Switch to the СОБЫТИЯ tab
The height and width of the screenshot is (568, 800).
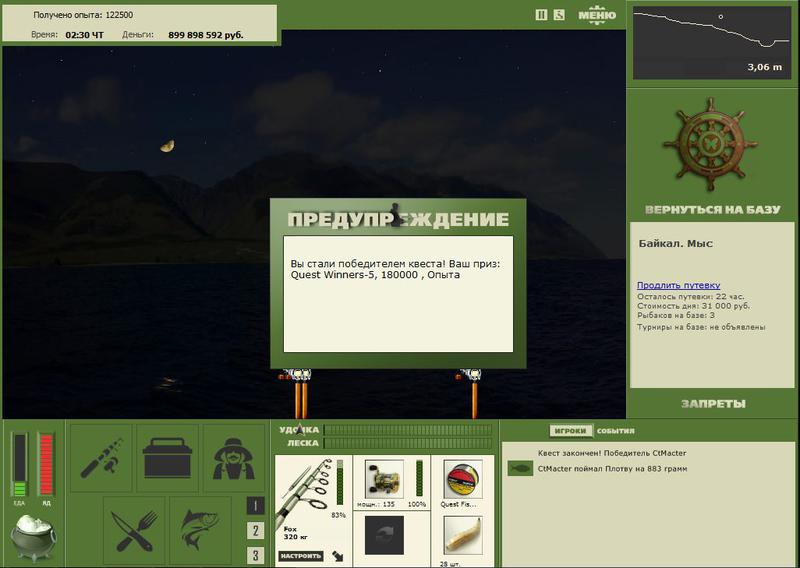tap(615, 431)
